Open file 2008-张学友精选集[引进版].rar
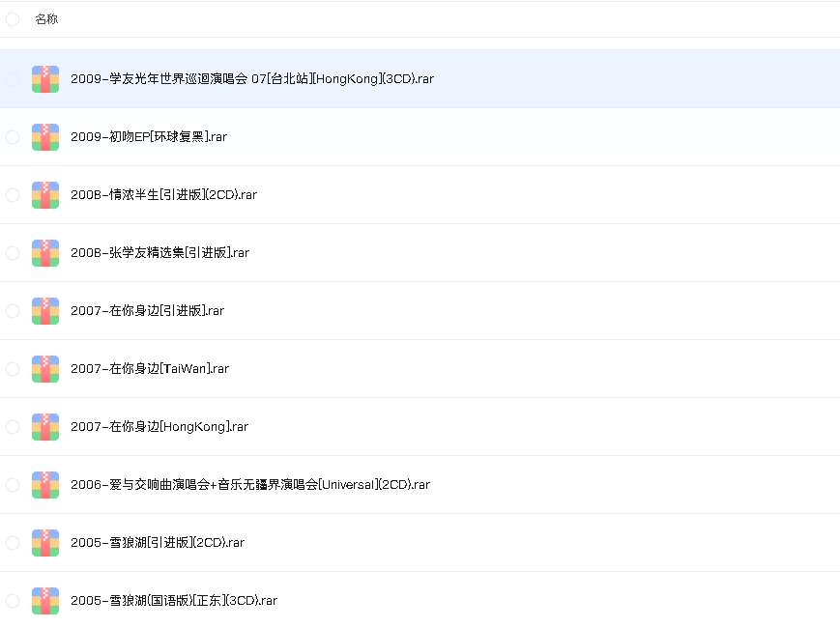The height and width of the screenshot is (628, 840). click(x=160, y=252)
